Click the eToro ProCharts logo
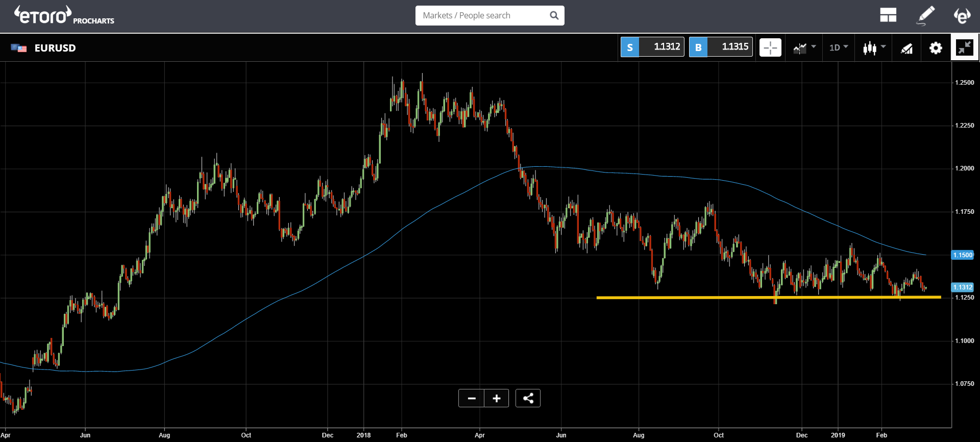Viewport: 980px width, 442px height. coord(64,15)
